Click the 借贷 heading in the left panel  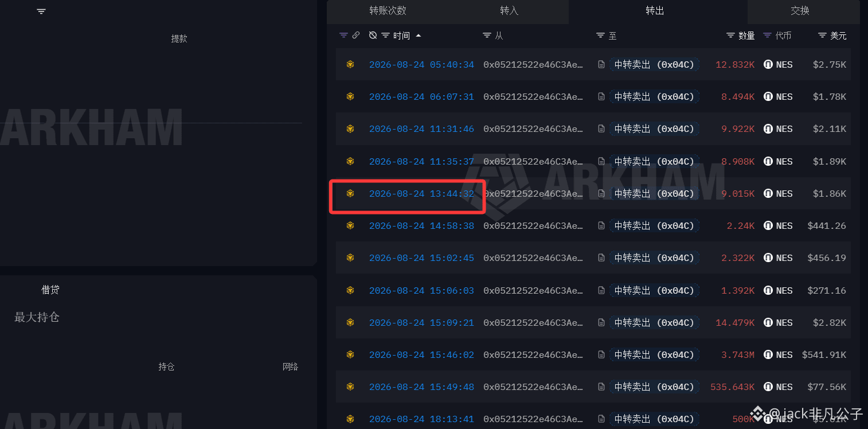pos(50,290)
